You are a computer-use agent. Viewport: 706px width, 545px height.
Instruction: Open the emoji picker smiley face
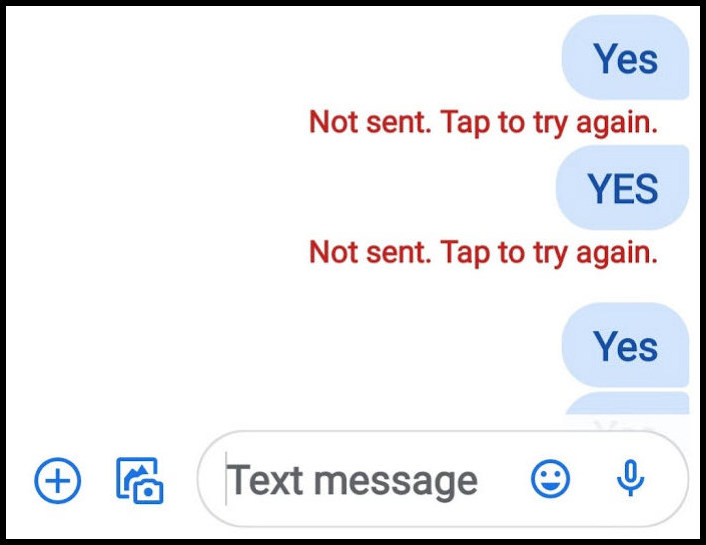point(550,481)
